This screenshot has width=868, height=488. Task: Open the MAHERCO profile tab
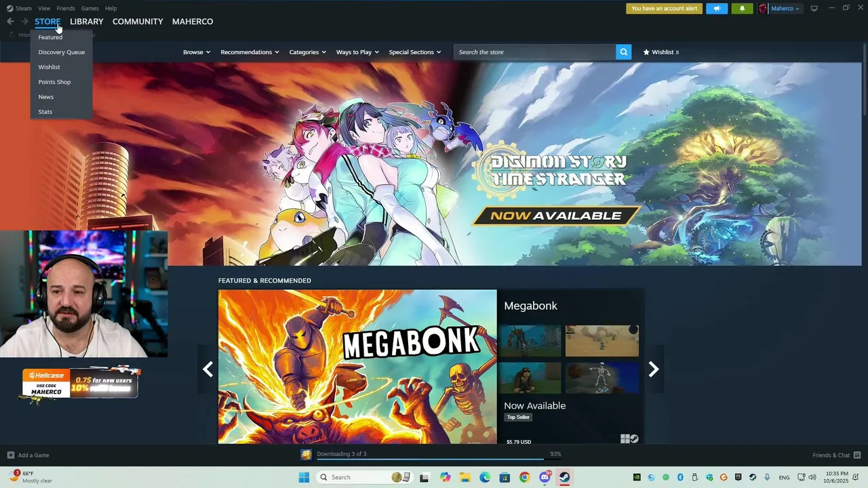193,22
